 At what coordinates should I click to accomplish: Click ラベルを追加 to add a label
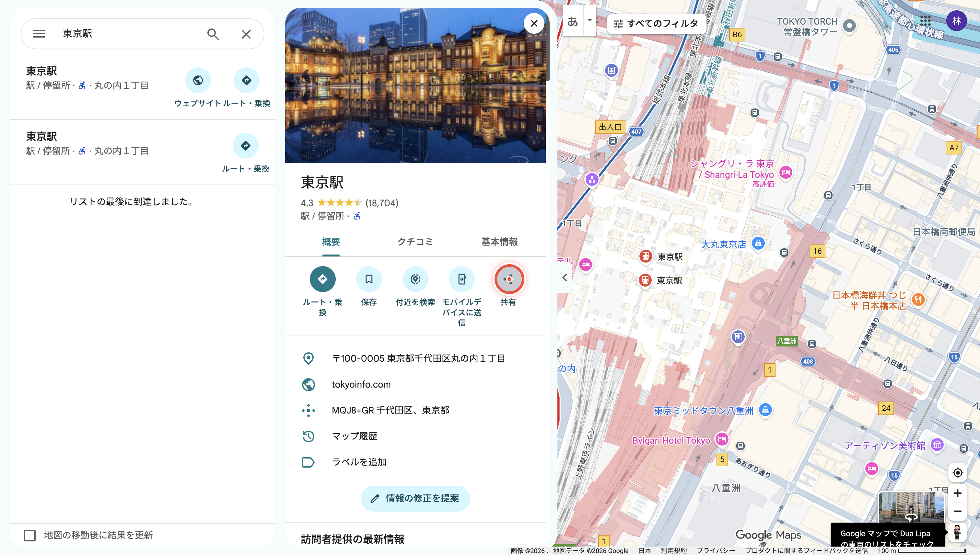[x=415, y=462]
